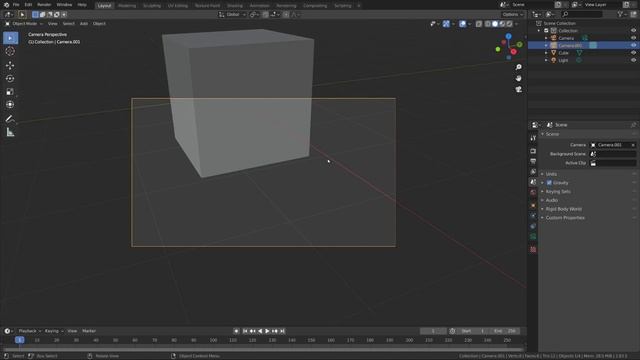Open the Output properties tab
The height and width of the screenshot is (360, 640).
533,161
